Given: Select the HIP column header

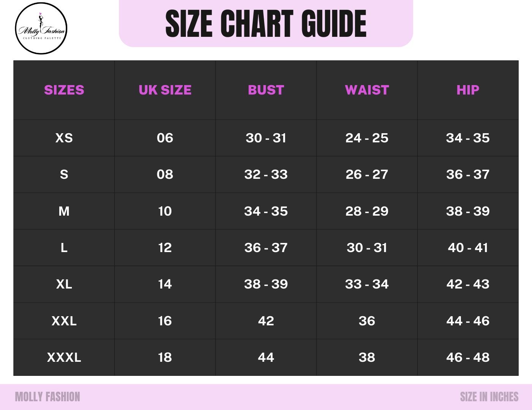Looking at the screenshot, I should click(x=468, y=90).
